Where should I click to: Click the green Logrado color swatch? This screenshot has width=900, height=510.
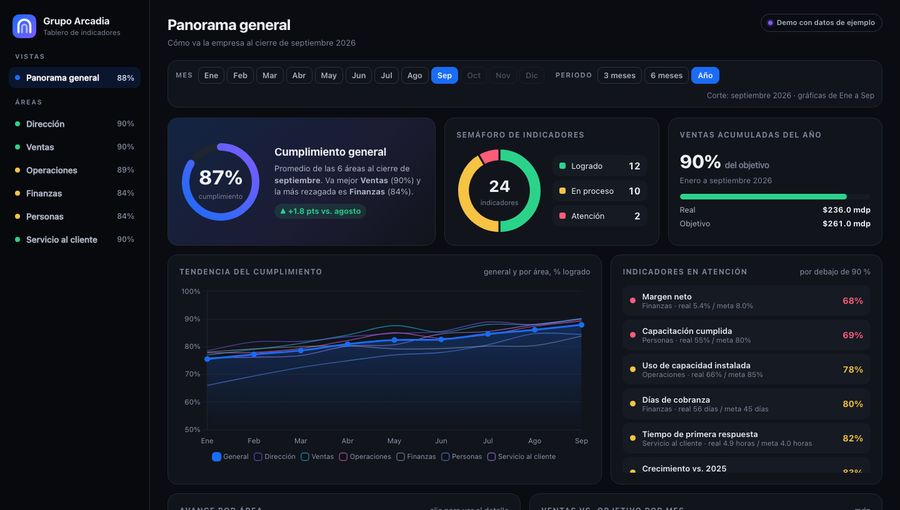(x=562, y=166)
